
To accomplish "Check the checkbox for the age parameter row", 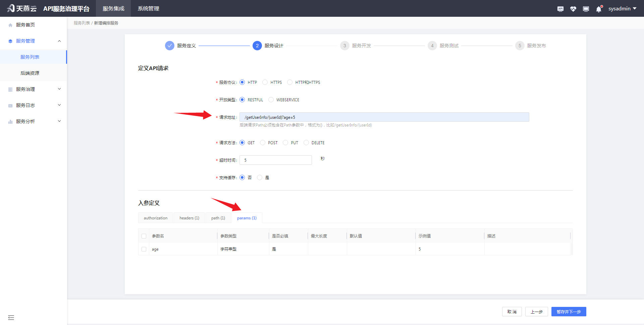I will (x=144, y=249).
